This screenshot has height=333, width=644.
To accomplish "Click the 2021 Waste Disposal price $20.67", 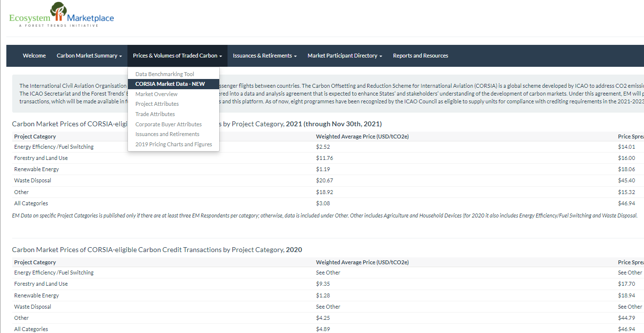I will (x=324, y=180).
